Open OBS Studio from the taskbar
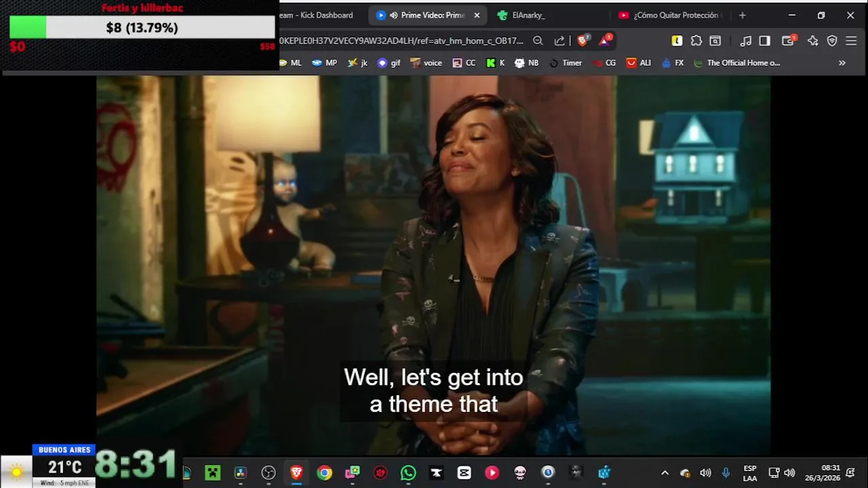 (x=269, y=472)
